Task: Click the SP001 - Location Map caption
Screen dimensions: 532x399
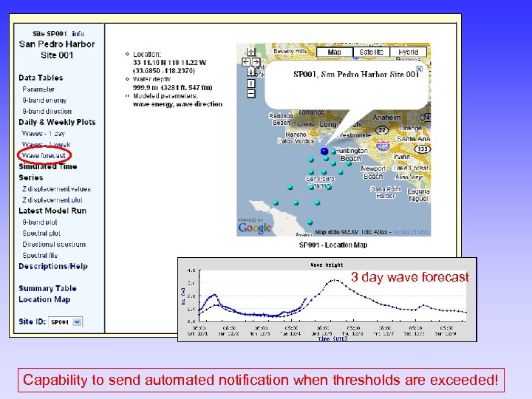Action: point(333,245)
